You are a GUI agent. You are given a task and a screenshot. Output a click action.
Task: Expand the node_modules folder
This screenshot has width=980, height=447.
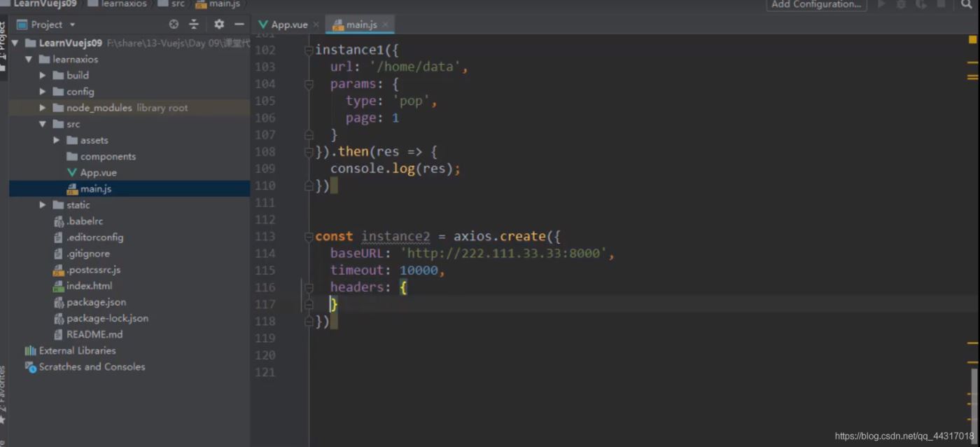coord(43,108)
